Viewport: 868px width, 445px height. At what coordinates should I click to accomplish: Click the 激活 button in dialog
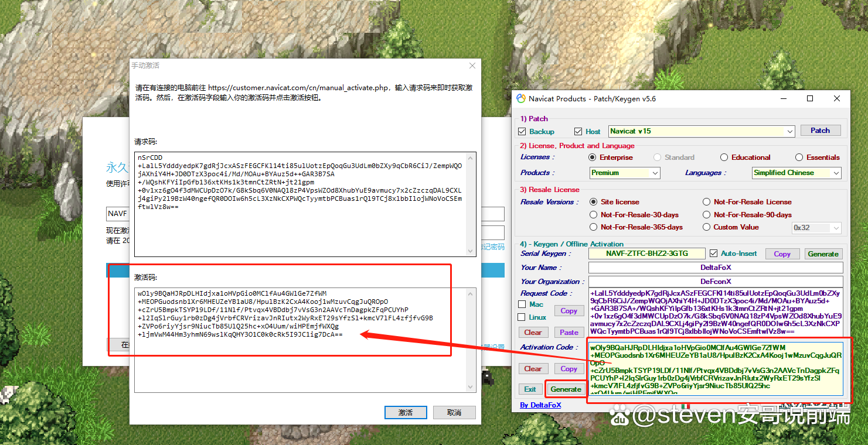[406, 412]
